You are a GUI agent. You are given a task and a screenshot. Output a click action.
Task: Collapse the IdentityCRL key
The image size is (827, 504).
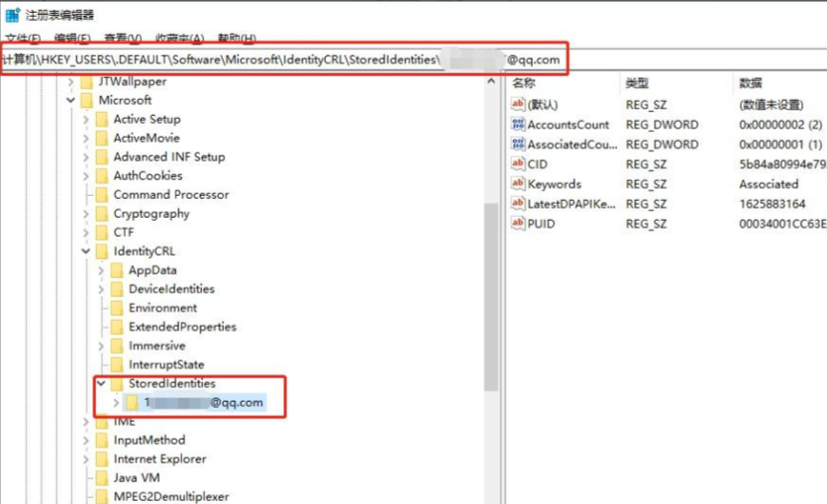point(86,252)
